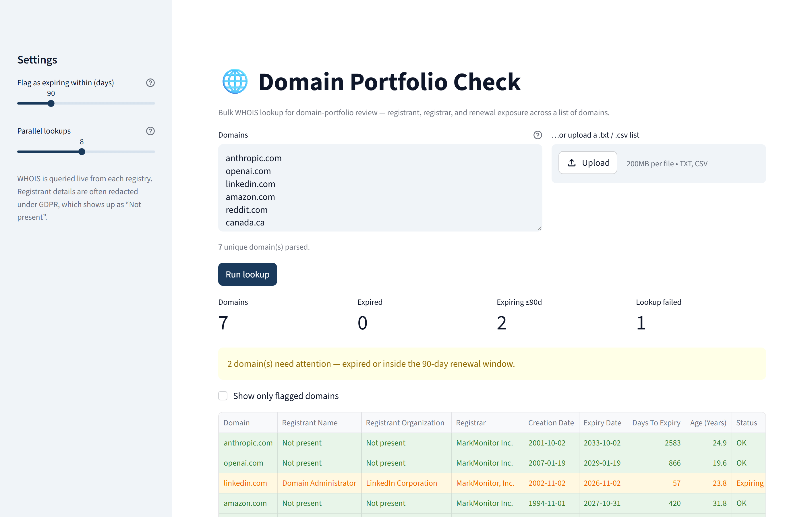Screen dimensions: 812x517
Task: Click the 2033-10-02 expiry date cell
Action: point(603,443)
